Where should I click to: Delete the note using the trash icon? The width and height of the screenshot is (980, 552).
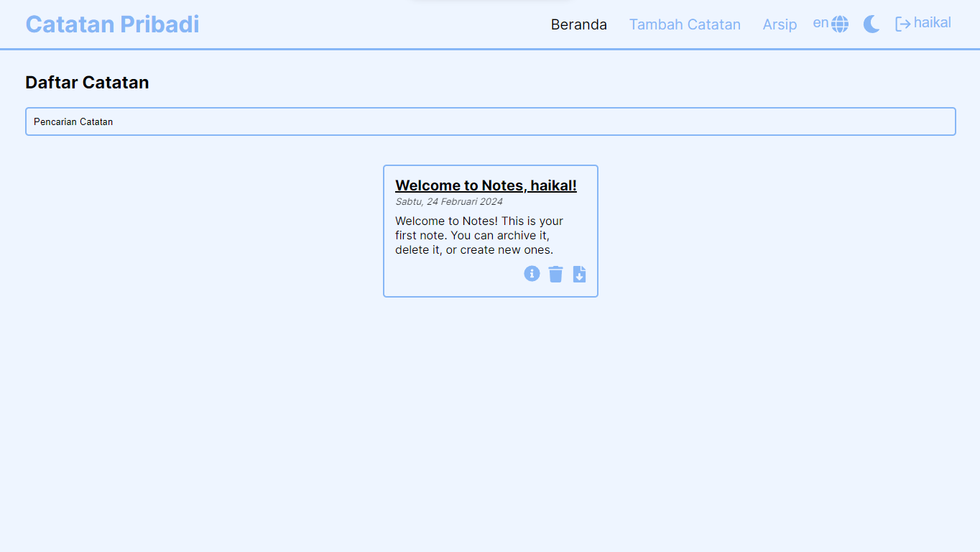[x=555, y=274]
